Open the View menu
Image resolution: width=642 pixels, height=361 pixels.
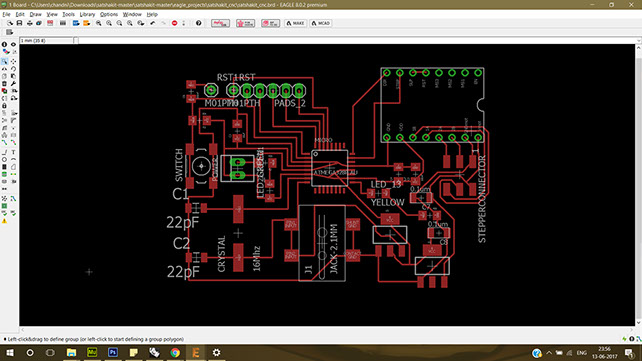[x=52, y=14]
